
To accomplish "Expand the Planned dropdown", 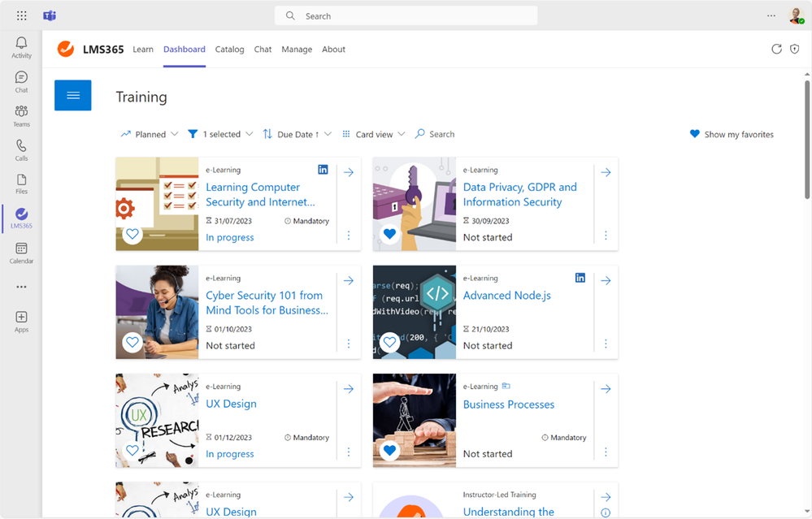I will coord(149,134).
